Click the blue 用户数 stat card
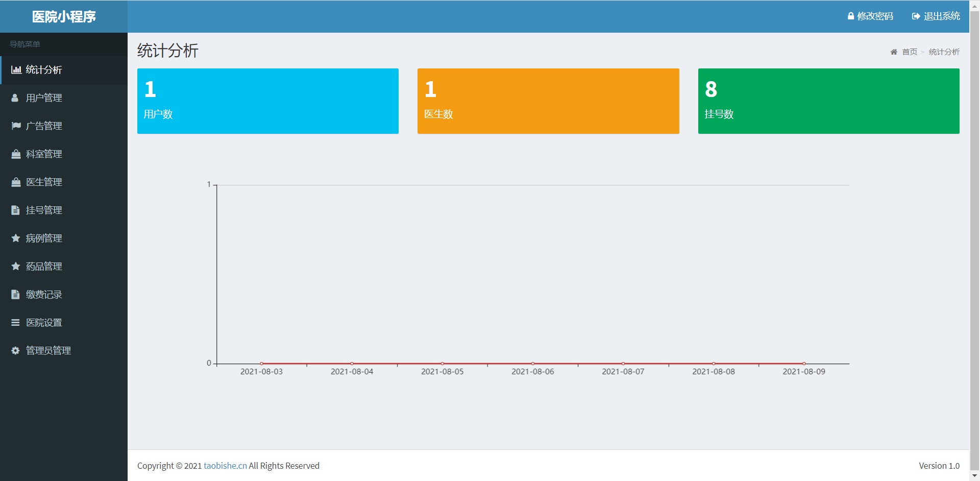Screen dimensions: 980x481 (268, 101)
